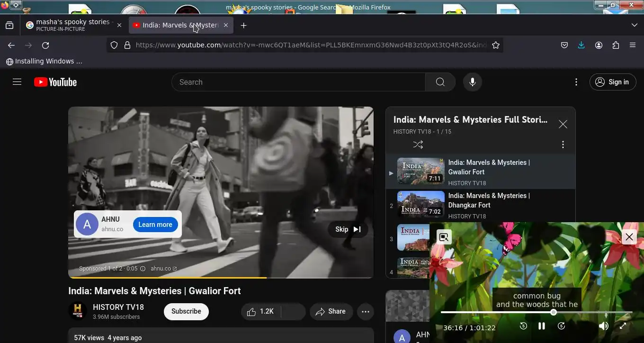Image resolution: width=644 pixels, height=343 pixels.
Task: Go to YouTube home via logo
Action: [x=55, y=82]
